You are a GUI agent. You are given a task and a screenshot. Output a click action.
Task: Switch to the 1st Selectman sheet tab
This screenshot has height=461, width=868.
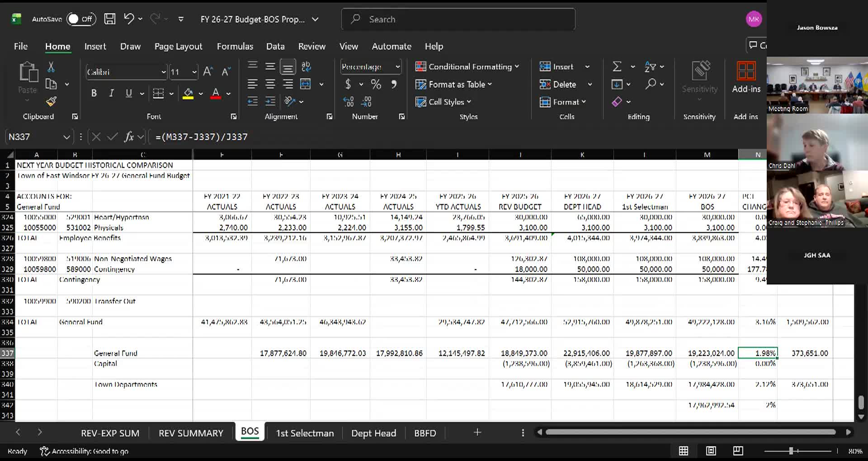tap(305, 433)
